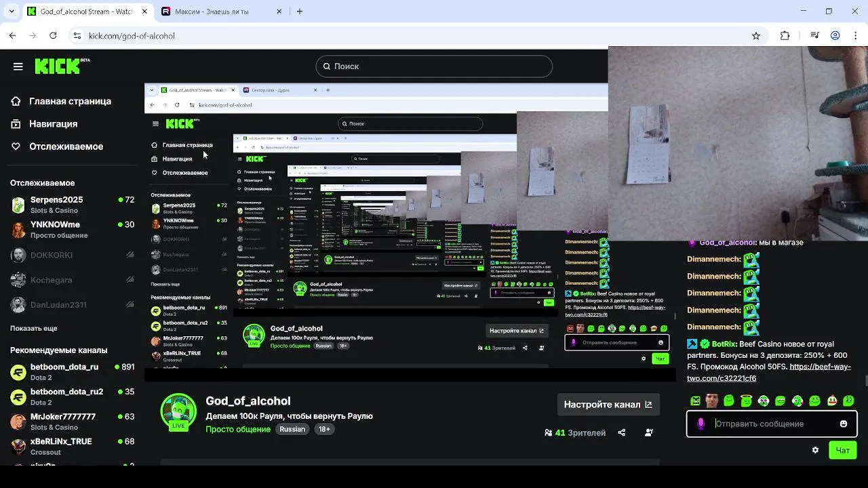Click the house icon beside Главная страница
868x488 pixels.
point(16,101)
